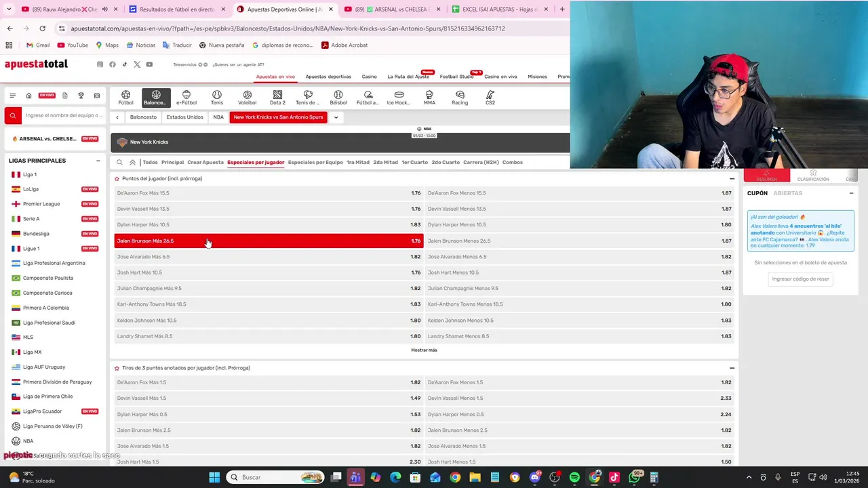The width and height of the screenshot is (868, 488).
Task: Collapse all markets double-chevron icon
Action: 132,163
